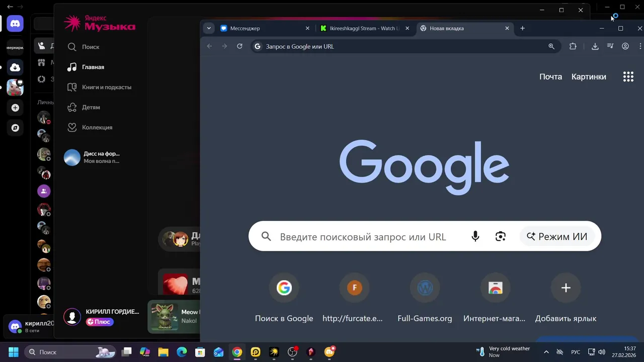Viewport: 644px width, 362px height.
Task: Open the Интернет-мага... shortcut
Action: coord(495,299)
